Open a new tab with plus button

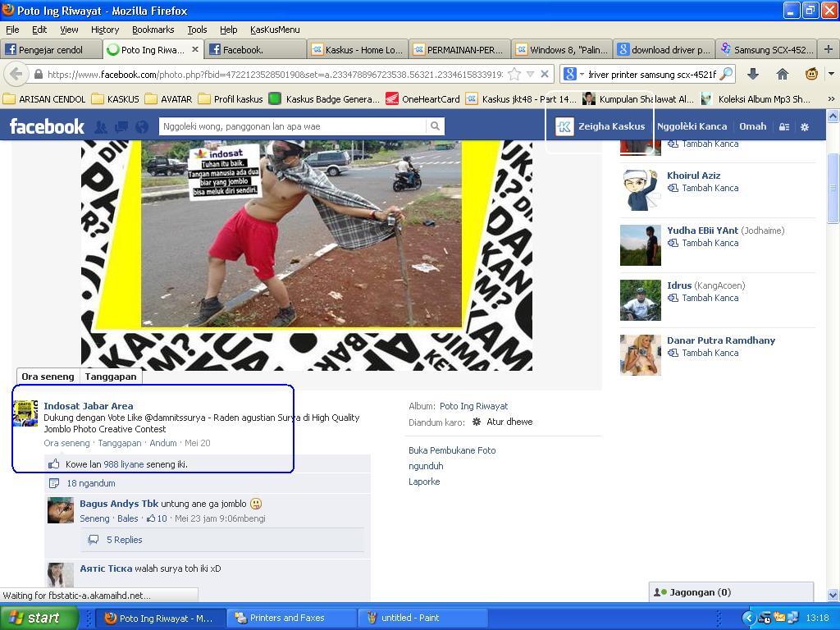829,49
